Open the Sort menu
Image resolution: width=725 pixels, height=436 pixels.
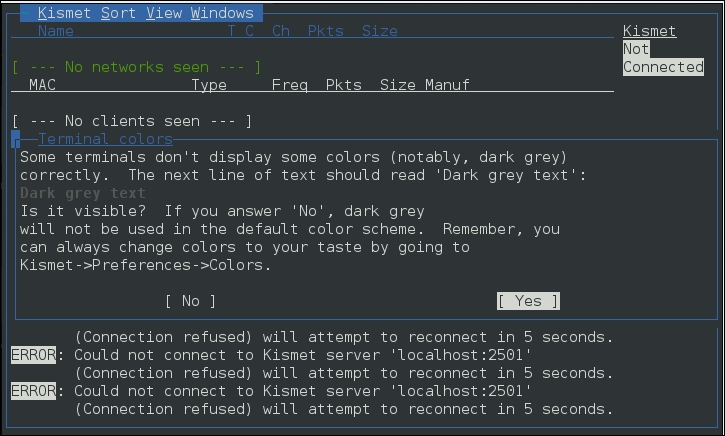(x=118, y=13)
